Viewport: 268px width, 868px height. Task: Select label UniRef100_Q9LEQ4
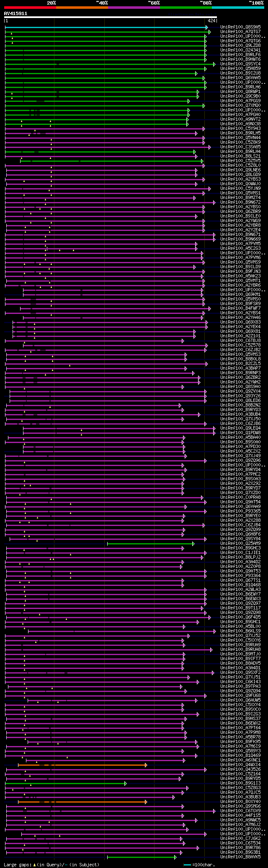click(240, 428)
